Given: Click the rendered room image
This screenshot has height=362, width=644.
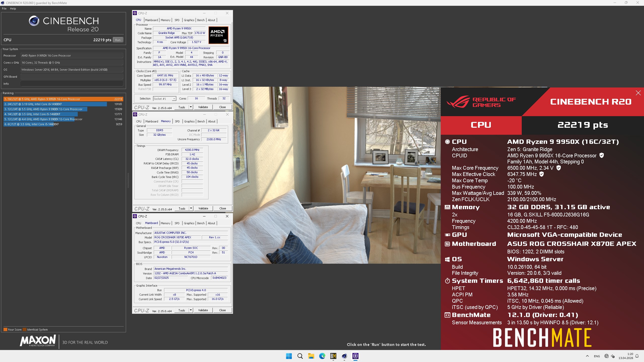Looking at the screenshot, I should [x=337, y=175].
